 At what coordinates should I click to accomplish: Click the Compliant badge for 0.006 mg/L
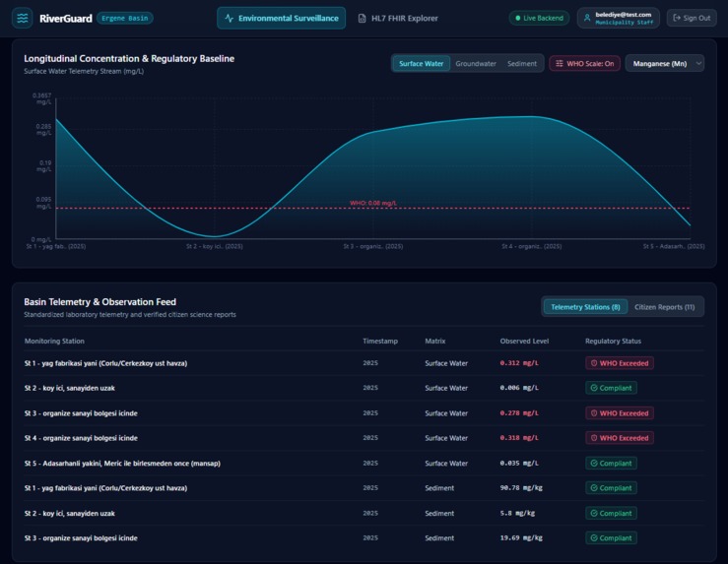611,388
